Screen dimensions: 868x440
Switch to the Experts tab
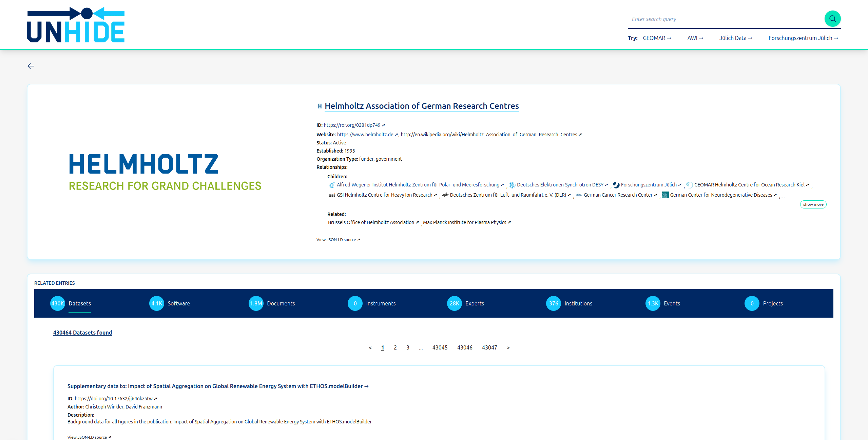tap(475, 303)
